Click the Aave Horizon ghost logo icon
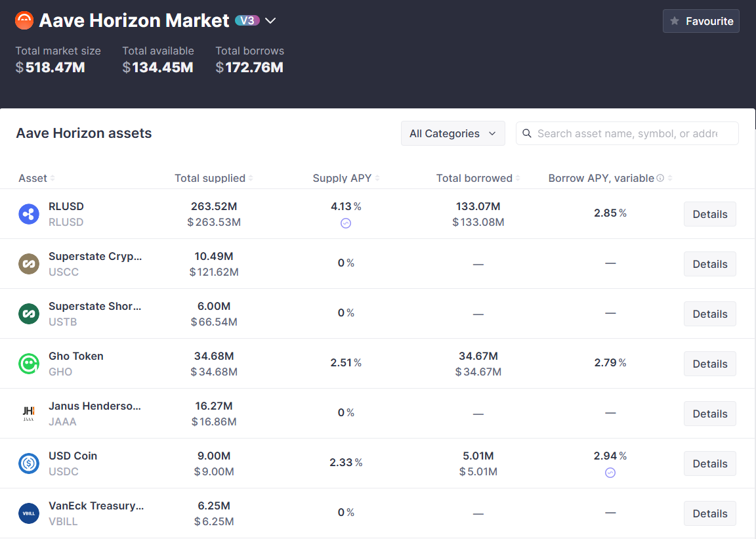The height and width of the screenshot is (539, 756). pos(24,21)
